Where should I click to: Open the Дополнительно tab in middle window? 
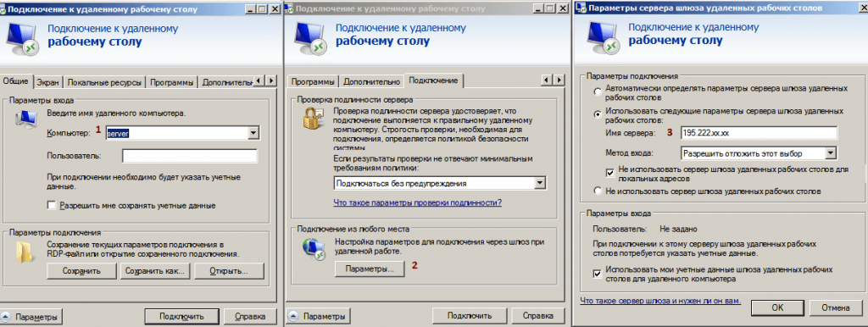[x=371, y=81]
